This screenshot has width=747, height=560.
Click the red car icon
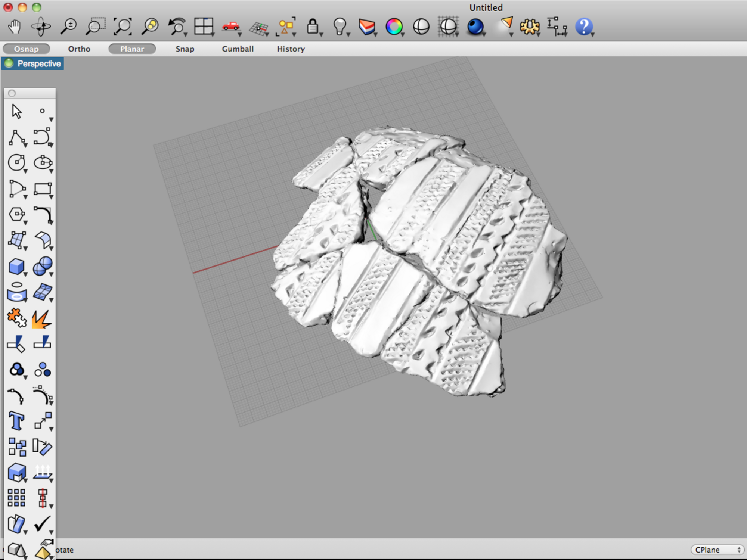[231, 27]
